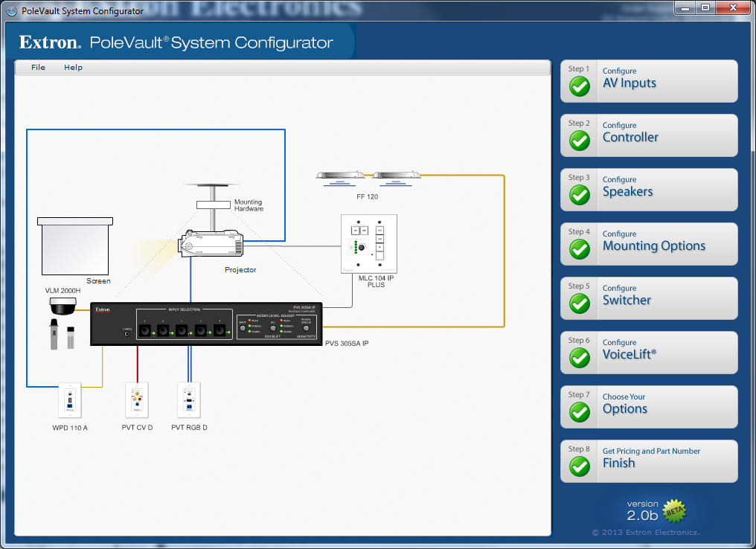
Task: Click the Step 8 green checkmark icon
Action: tap(580, 466)
